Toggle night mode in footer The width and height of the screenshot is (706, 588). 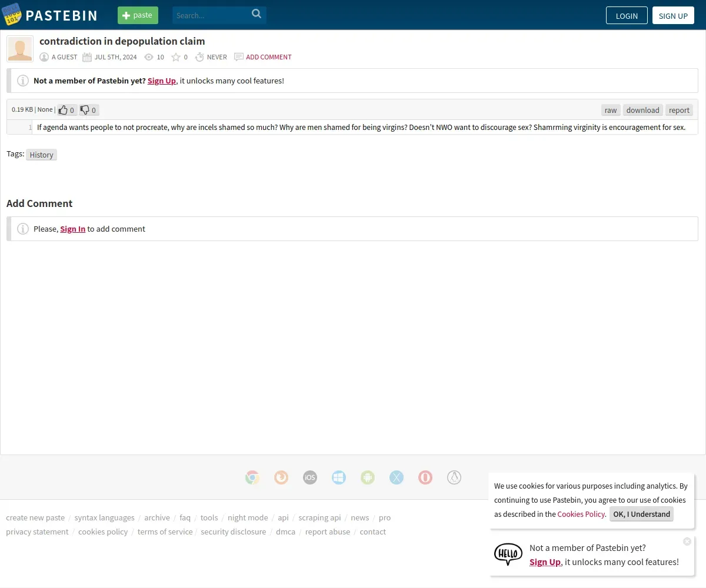pos(248,517)
